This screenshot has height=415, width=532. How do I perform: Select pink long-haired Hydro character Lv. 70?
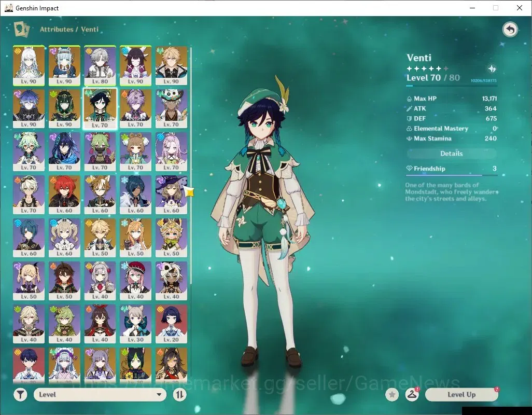pyautogui.click(x=171, y=151)
